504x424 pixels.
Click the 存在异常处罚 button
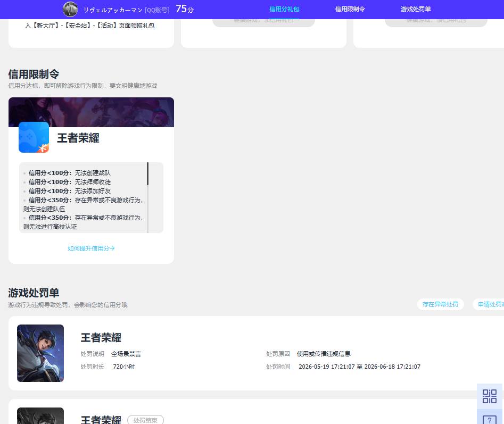pos(440,304)
